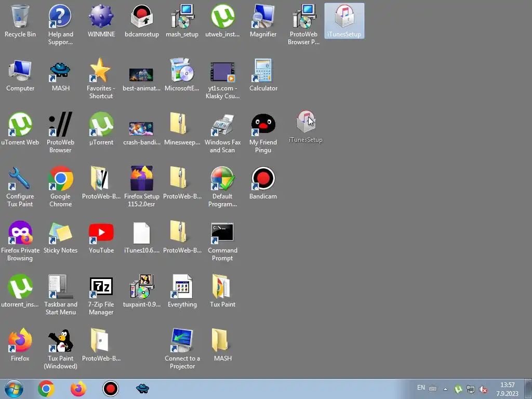The image size is (532, 399).
Task: Click the uTorrent system tray icon
Action: 458,389
